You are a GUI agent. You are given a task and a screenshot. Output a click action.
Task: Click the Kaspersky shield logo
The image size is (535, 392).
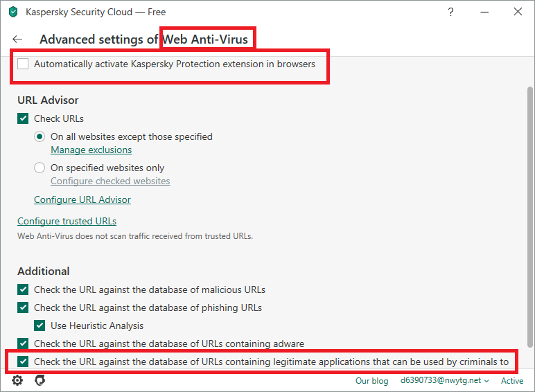coord(13,12)
